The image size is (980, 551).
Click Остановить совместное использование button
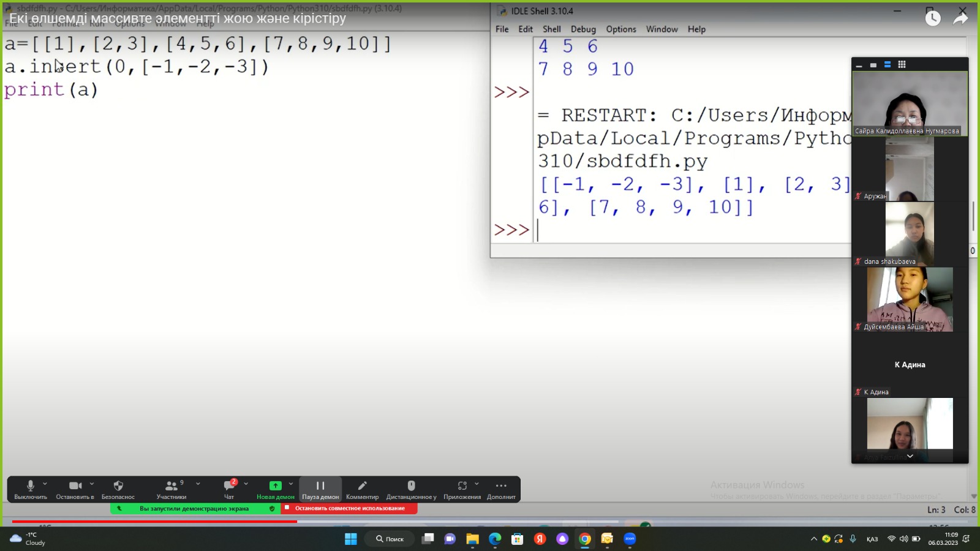coord(349,508)
